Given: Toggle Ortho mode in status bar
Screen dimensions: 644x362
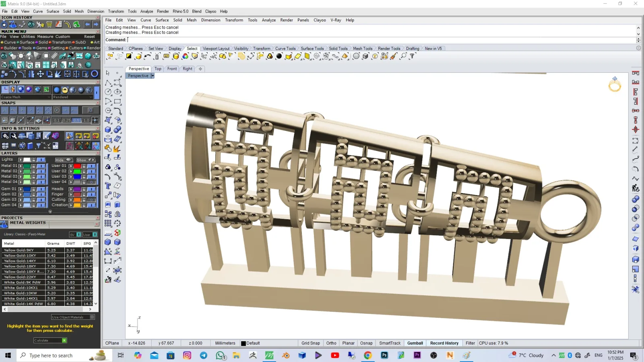Looking at the screenshot, I should [331, 343].
